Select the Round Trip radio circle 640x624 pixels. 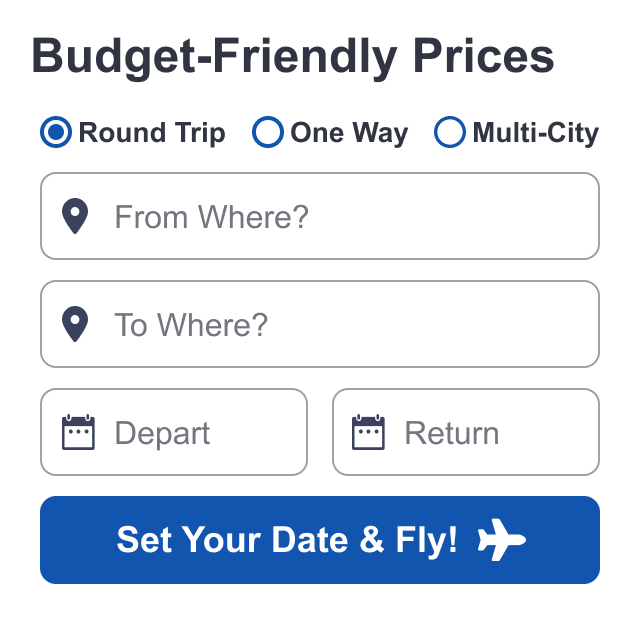(56, 132)
